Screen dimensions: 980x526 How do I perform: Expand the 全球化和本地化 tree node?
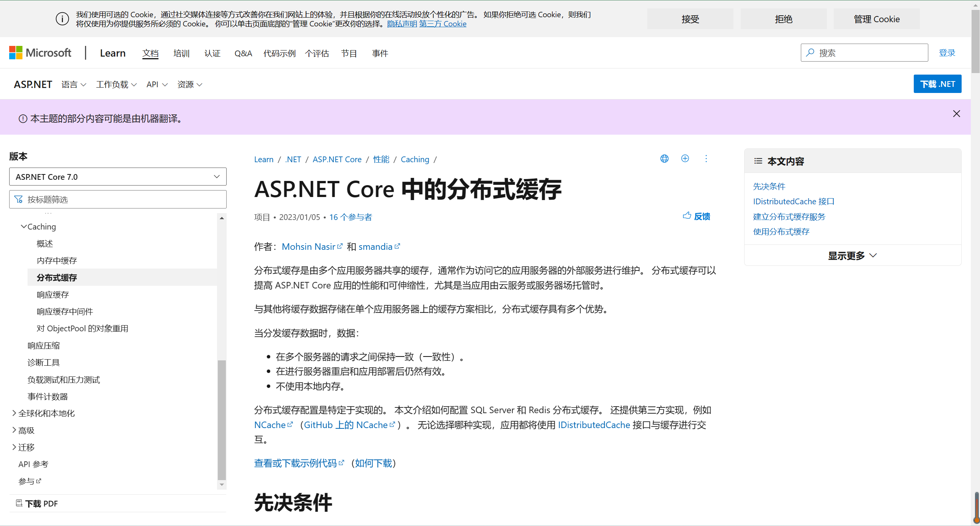14,413
